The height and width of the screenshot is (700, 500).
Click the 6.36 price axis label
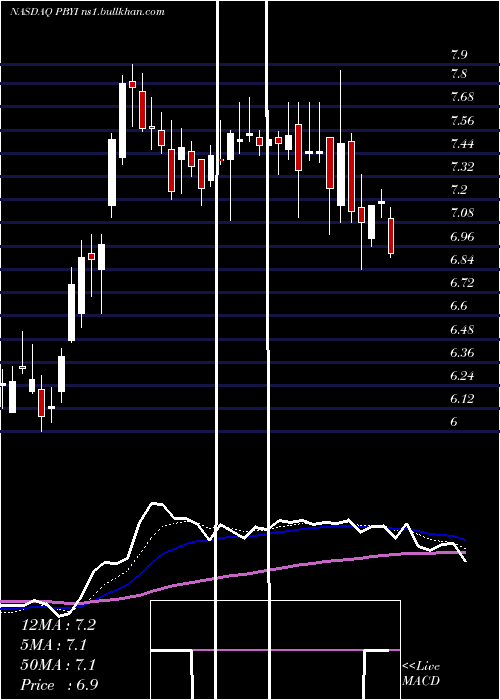click(x=462, y=353)
